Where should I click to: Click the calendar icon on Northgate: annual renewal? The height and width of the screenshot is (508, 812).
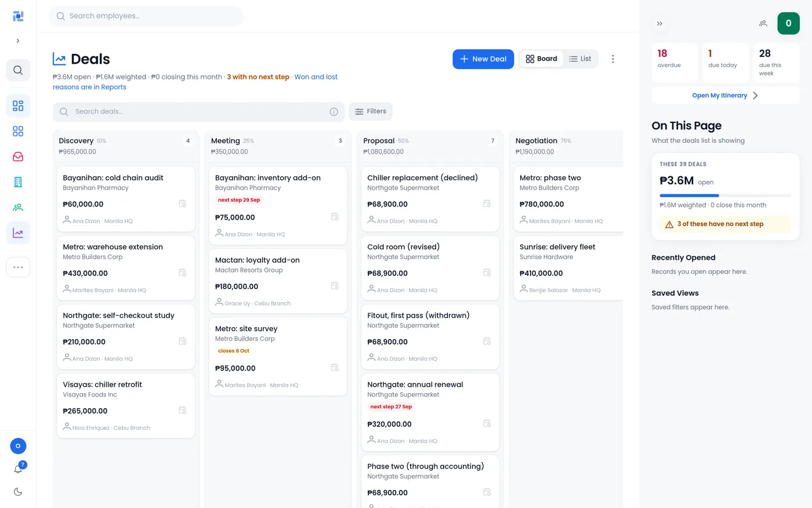point(487,423)
